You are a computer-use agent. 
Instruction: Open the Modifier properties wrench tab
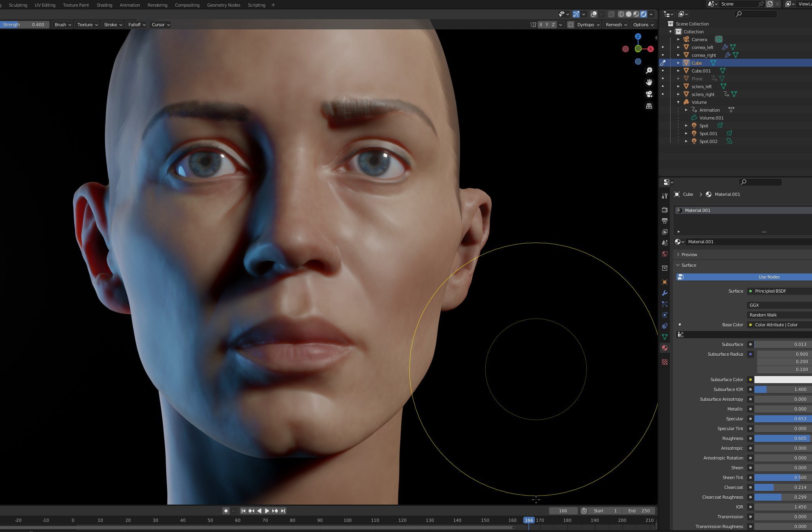664,293
